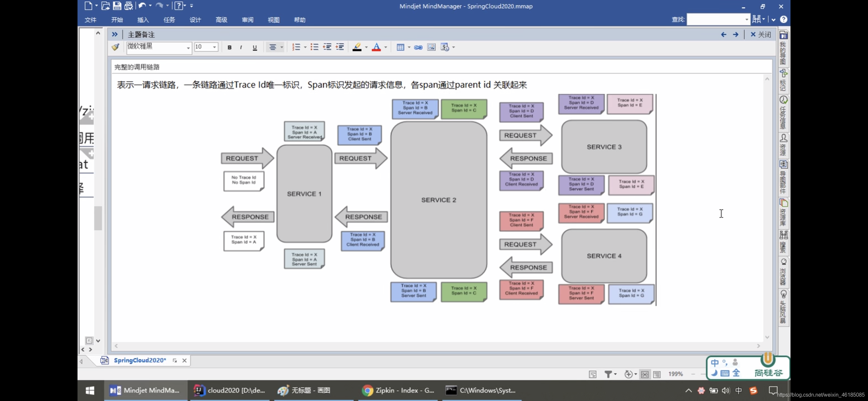Click the font color icon
Image resolution: width=868 pixels, height=401 pixels.
pos(377,47)
